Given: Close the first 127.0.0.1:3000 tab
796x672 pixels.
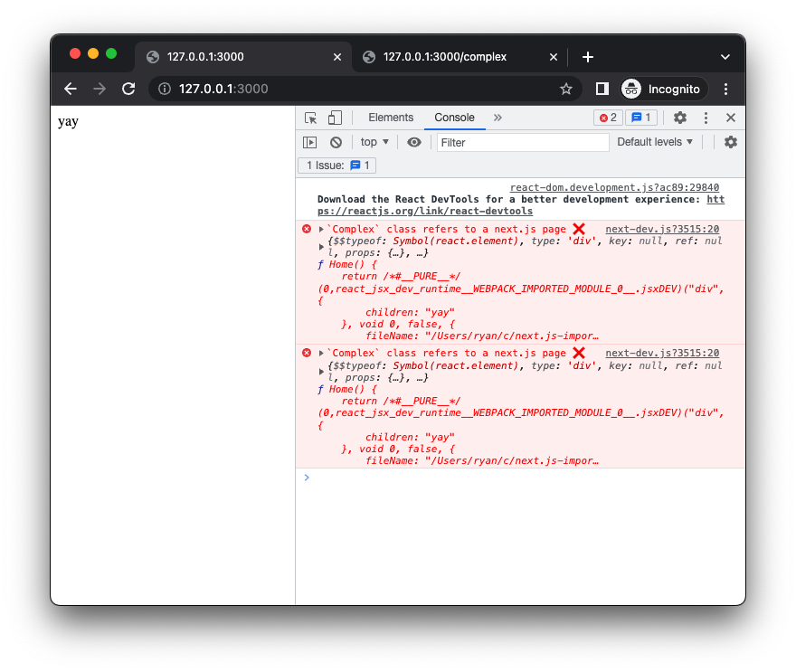Looking at the screenshot, I should point(337,57).
